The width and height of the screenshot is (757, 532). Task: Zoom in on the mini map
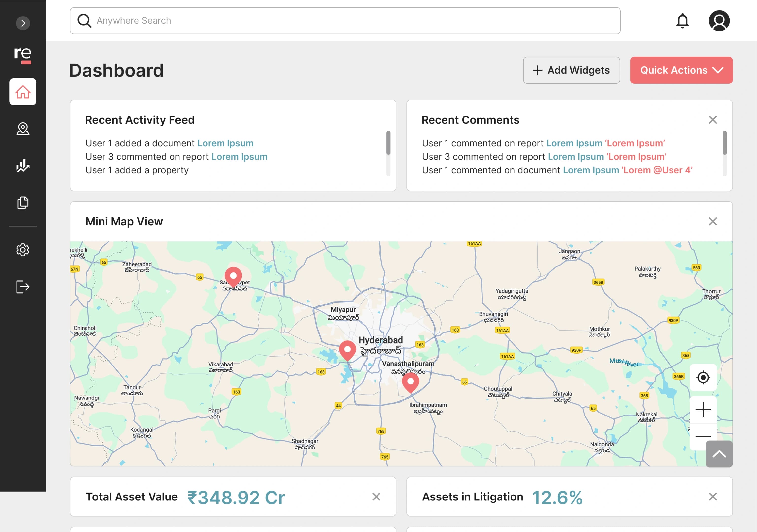click(703, 410)
